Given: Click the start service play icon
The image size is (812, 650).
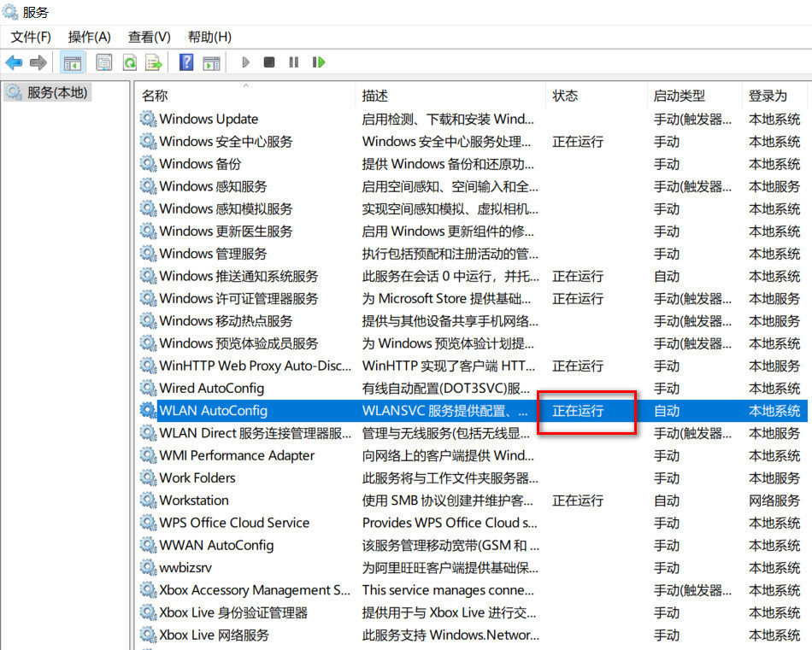Looking at the screenshot, I should 246,61.
